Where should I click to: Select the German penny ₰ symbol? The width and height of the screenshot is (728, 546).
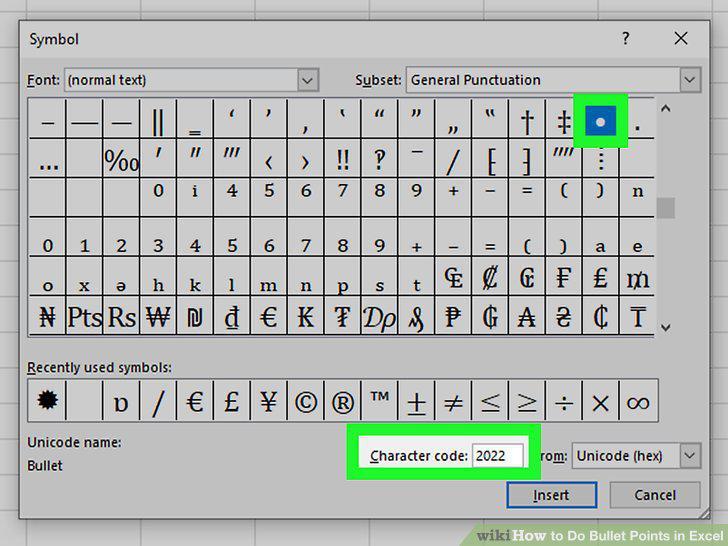(416, 316)
